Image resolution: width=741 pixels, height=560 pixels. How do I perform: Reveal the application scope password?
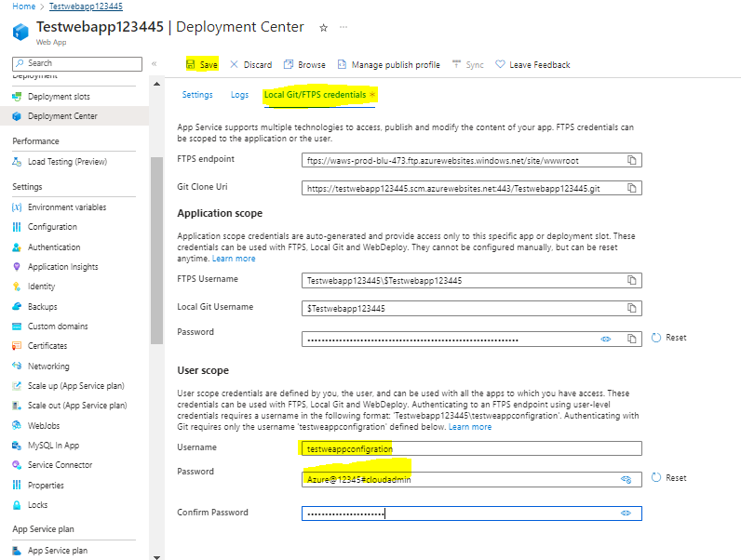[x=606, y=339]
